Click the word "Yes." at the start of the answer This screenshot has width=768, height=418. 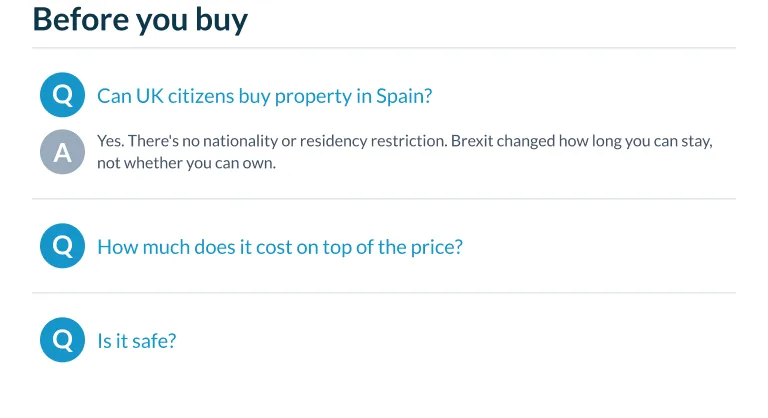tap(110, 141)
